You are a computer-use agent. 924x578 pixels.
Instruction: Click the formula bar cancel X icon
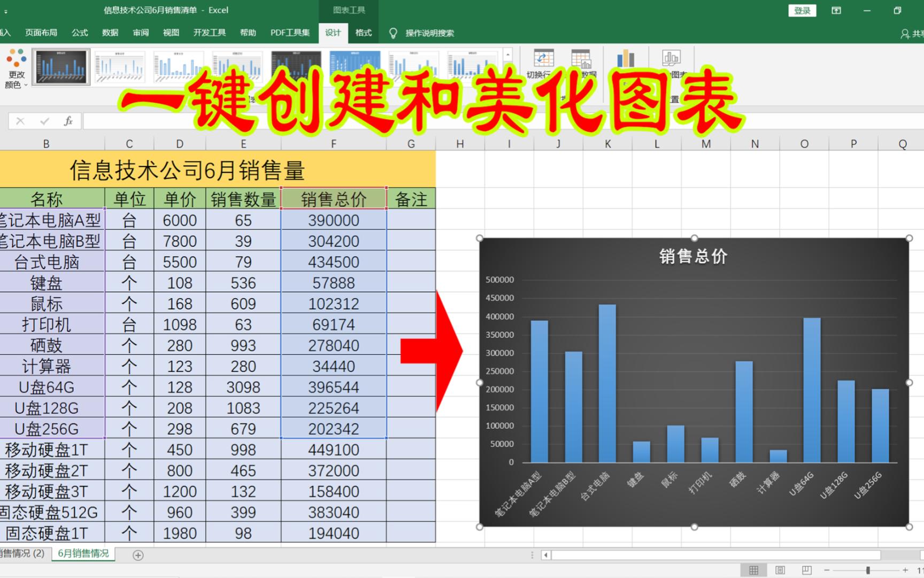point(20,121)
